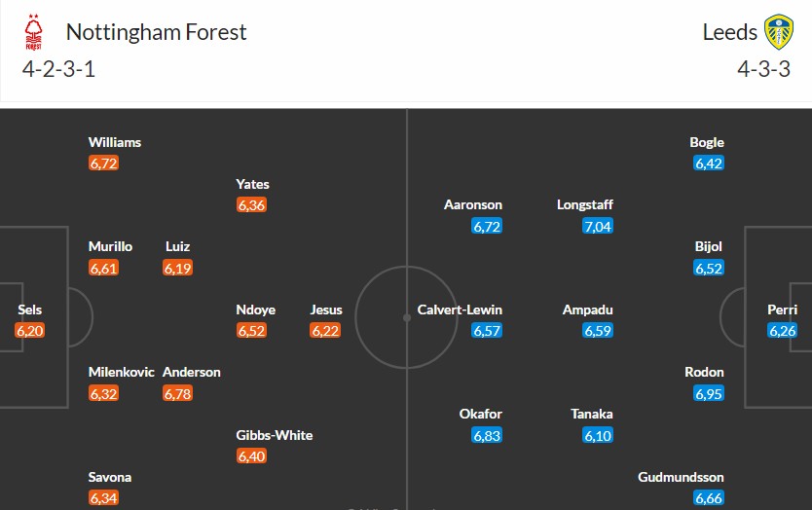
Task: Click Yates' 6,36 rating badge
Action: (x=251, y=205)
